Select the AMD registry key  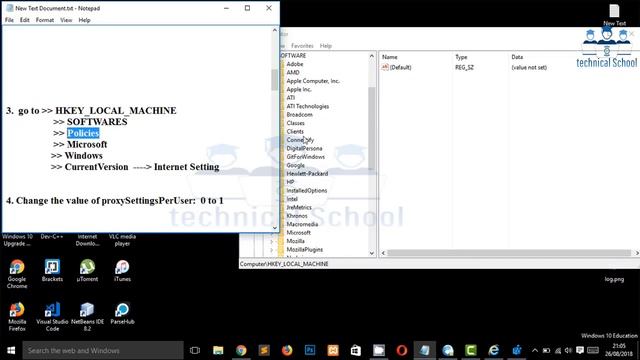[x=293, y=73]
